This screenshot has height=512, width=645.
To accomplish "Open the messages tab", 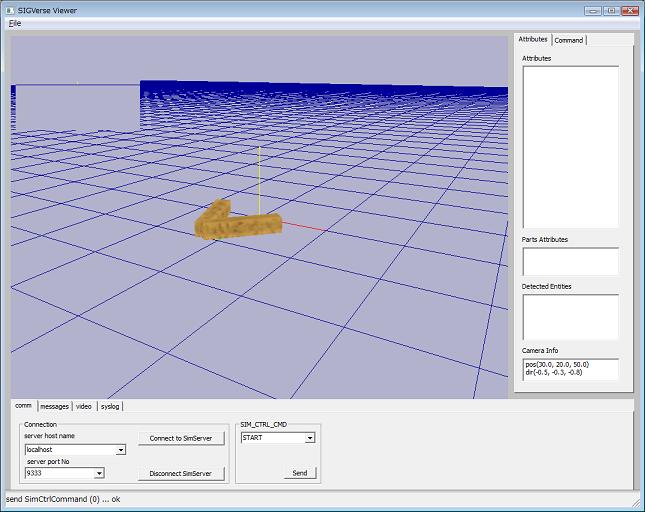I will click(x=54, y=406).
